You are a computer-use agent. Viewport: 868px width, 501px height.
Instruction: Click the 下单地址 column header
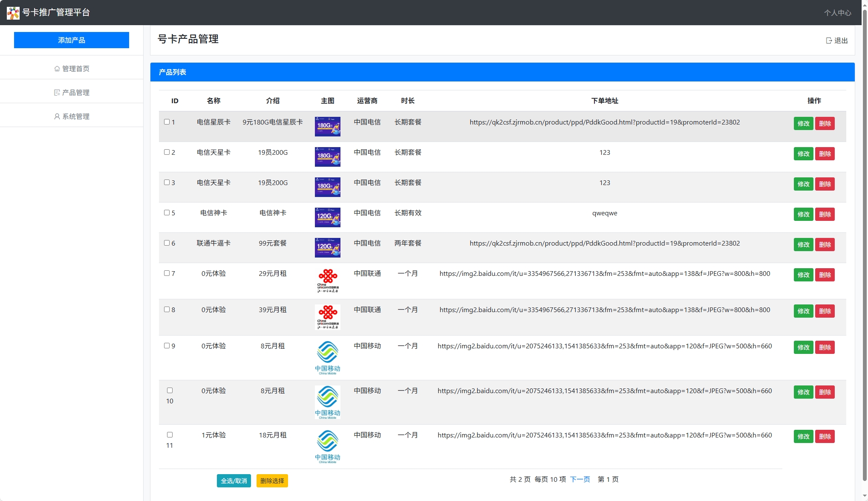coord(605,101)
